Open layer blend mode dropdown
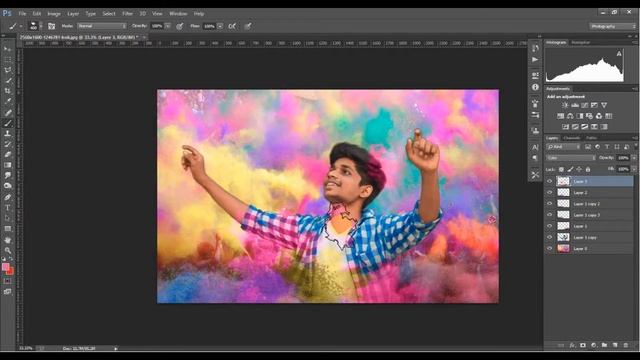640x360 pixels. click(x=571, y=158)
